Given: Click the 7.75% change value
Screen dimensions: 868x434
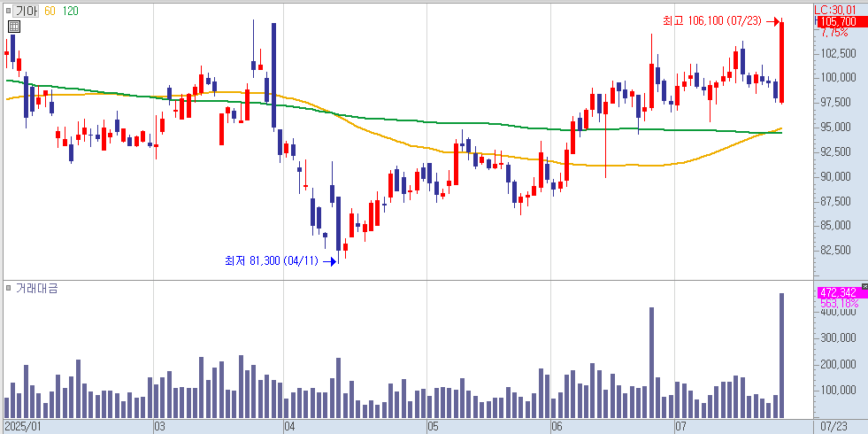Looking at the screenshot, I should coord(834,33).
